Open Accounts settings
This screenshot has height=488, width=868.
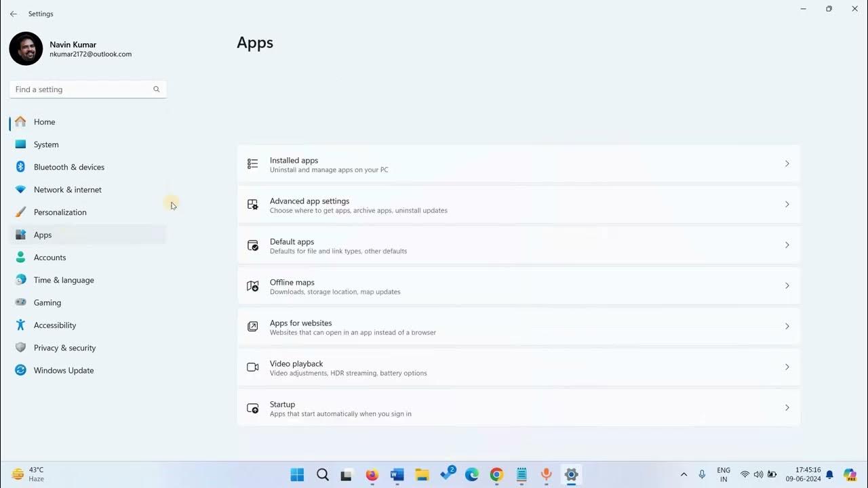pos(50,257)
